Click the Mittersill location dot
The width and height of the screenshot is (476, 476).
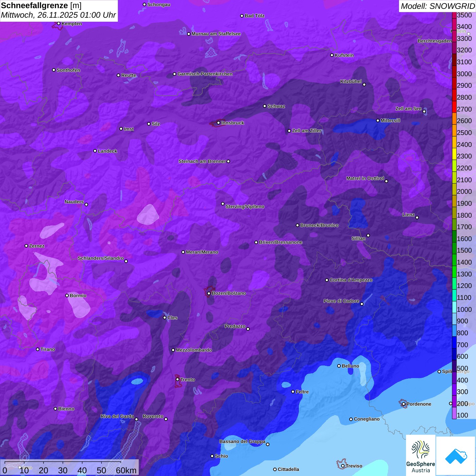click(x=378, y=120)
